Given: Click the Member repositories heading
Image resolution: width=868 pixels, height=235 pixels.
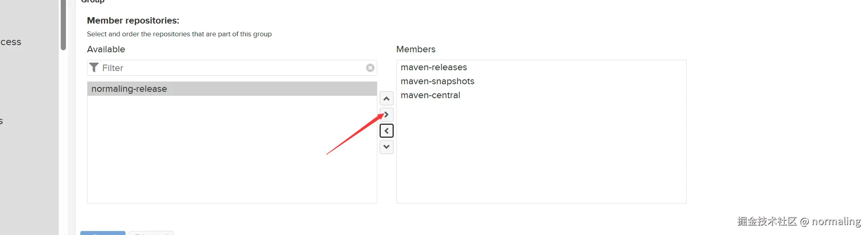Looking at the screenshot, I should [x=133, y=20].
